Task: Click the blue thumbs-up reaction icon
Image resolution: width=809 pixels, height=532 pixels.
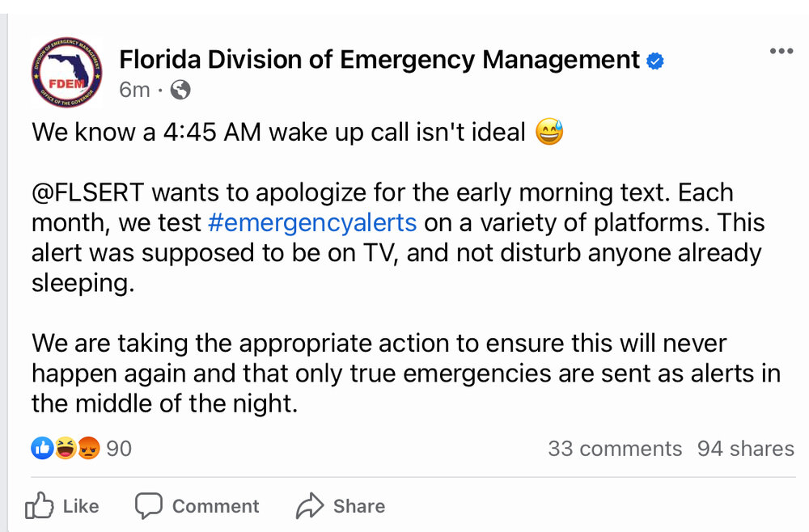Action: 42,448
